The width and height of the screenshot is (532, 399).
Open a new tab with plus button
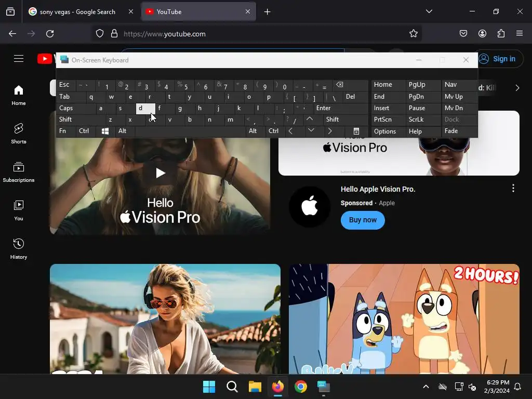[268, 12]
